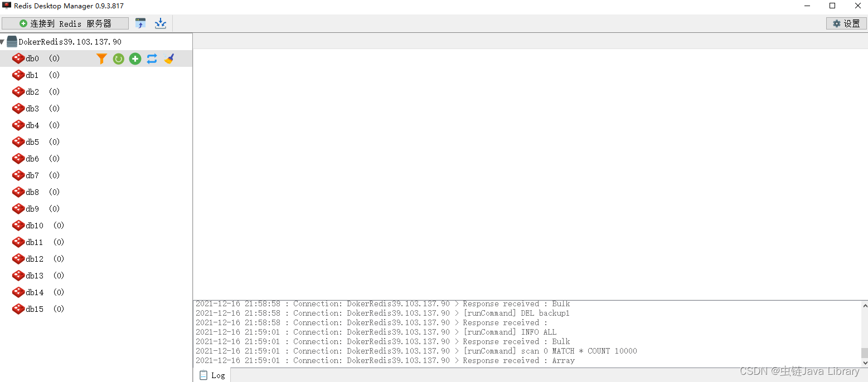Click the red cube icon of db0

coord(18,58)
